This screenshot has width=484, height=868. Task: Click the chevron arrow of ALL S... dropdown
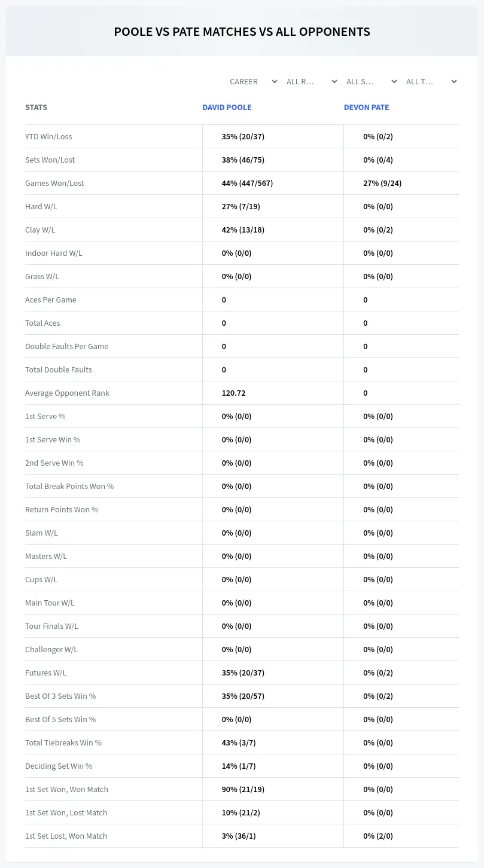(394, 82)
